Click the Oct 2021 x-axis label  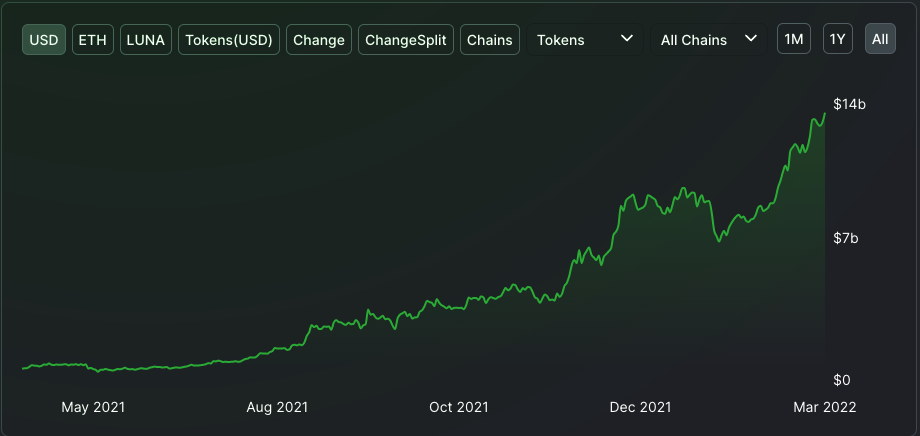(x=458, y=407)
